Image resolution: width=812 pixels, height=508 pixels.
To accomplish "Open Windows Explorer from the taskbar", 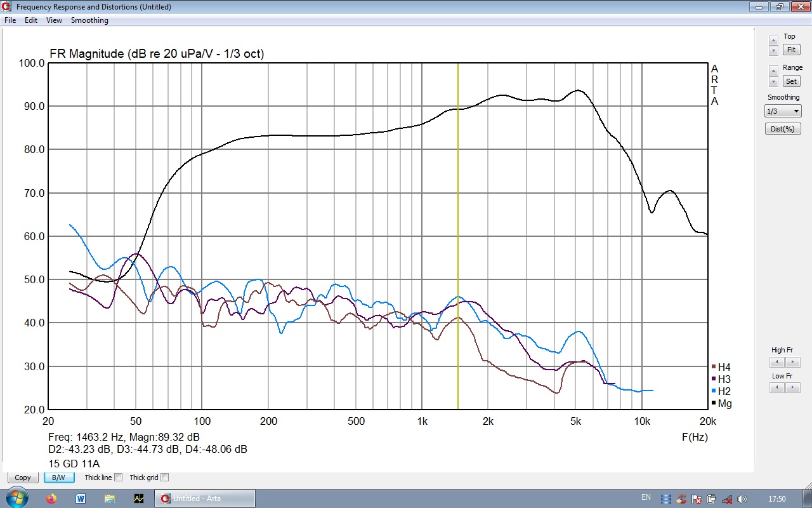I will pos(110,498).
